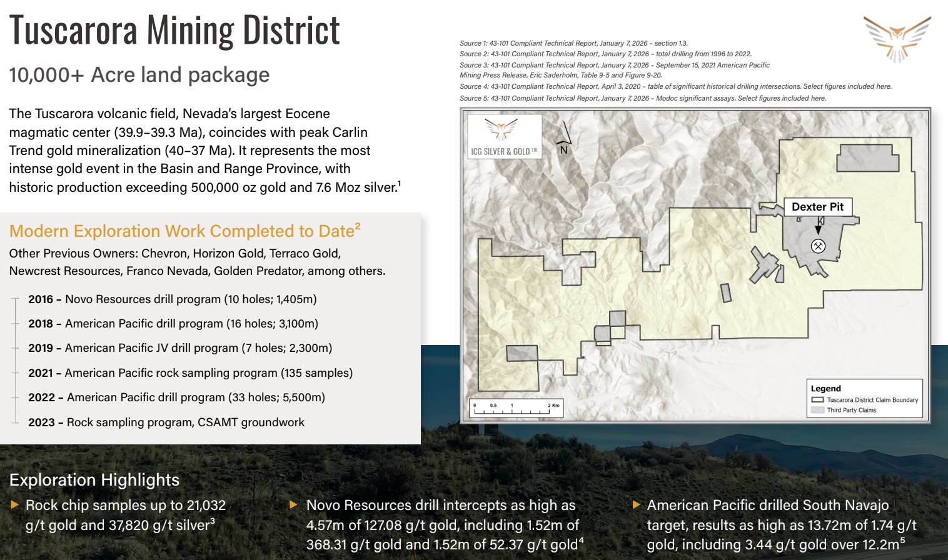This screenshot has height=560, width=948.
Task: Click the paragraph starting 'The Tuscarora volcanic field'
Action: (x=205, y=151)
